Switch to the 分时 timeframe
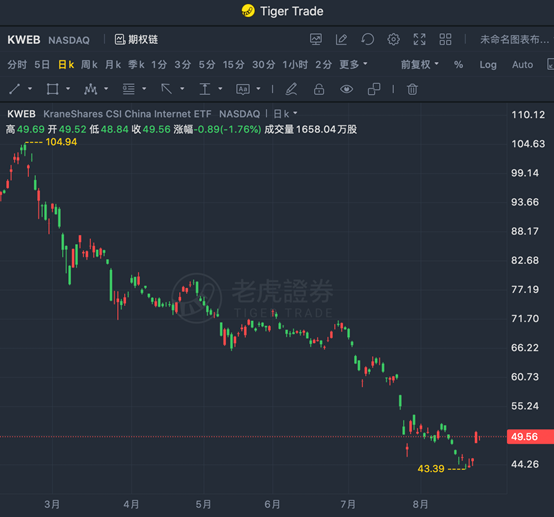Viewport: 554px width, 517px height. click(17, 65)
